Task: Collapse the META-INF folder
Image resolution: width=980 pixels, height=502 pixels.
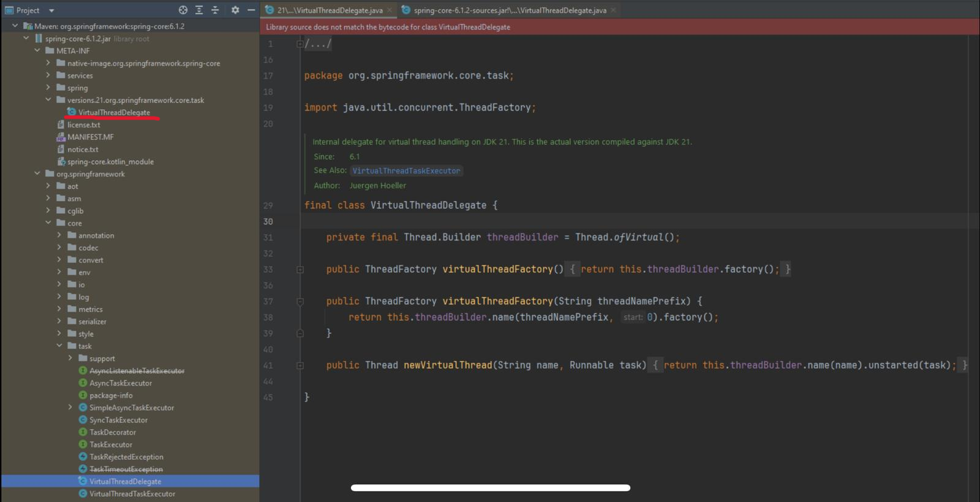Action: point(37,50)
